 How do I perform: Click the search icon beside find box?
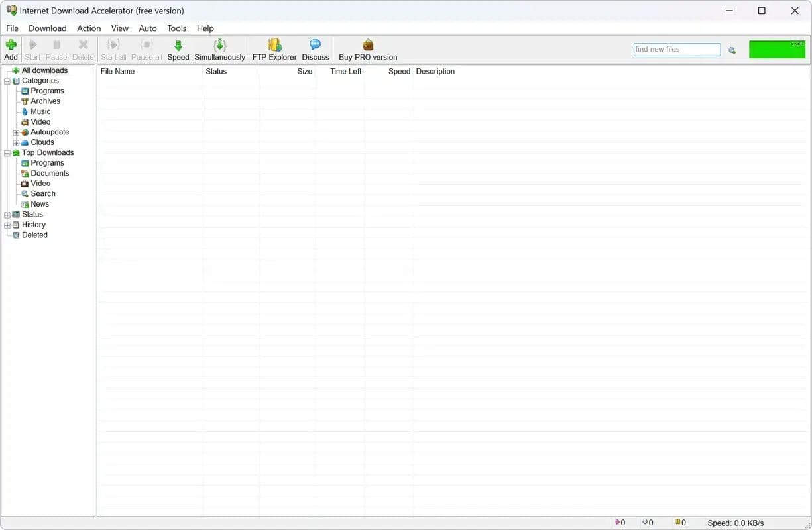732,50
